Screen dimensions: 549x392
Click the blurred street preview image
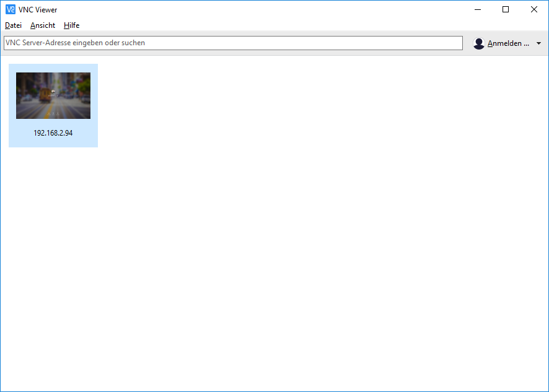pyautogui.click(x=53, y=95)
